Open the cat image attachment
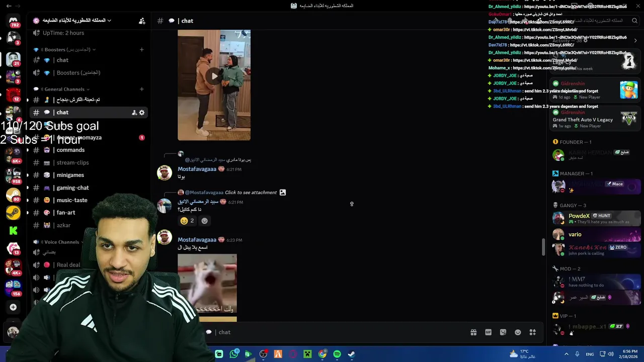This screenshot has height=362, width=644. 207,284
